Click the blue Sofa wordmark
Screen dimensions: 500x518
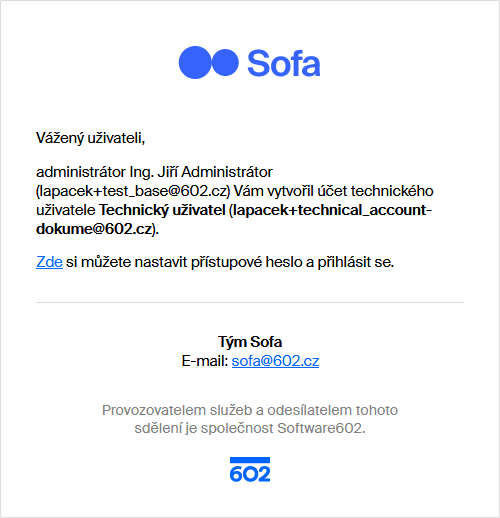(x=284, y=63)
